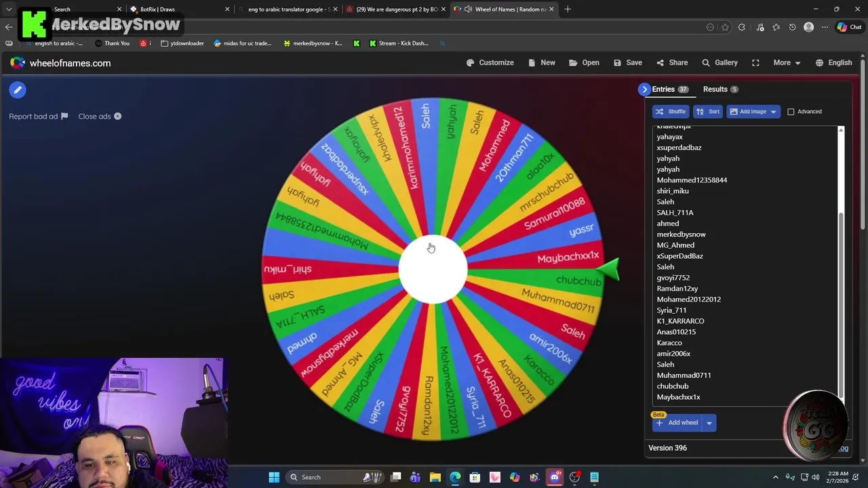Sort the entries alphabetically
This screenshot has width=868, height=488.
(x=708, y=112)
